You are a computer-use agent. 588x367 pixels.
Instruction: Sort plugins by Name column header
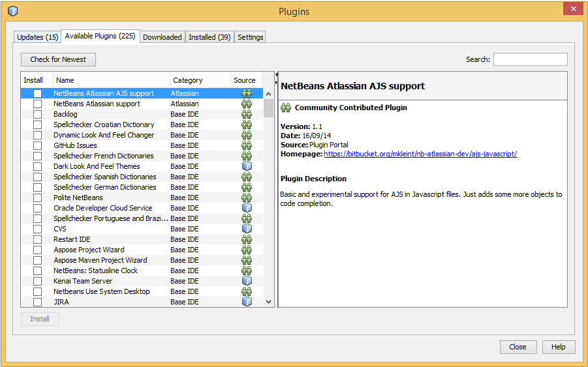pos(111,80)
